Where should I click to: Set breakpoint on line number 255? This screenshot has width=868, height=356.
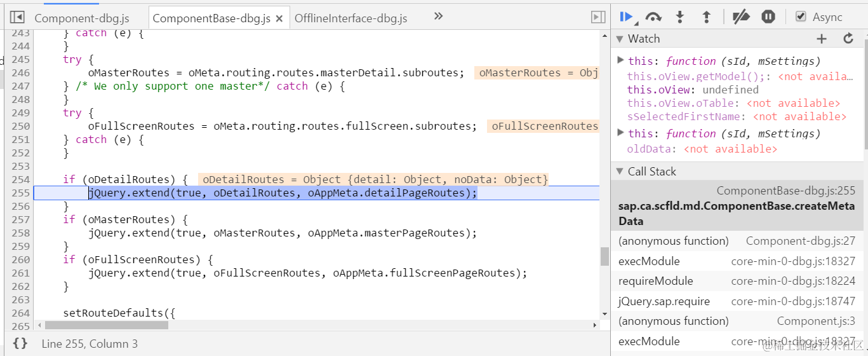(20, 193)
